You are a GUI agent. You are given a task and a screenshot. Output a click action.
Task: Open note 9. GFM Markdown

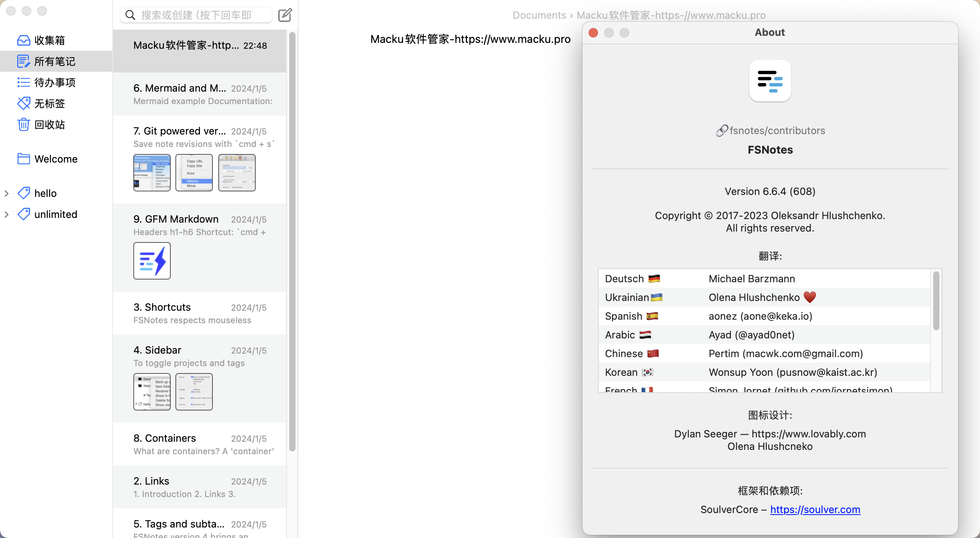coord(200,248)
